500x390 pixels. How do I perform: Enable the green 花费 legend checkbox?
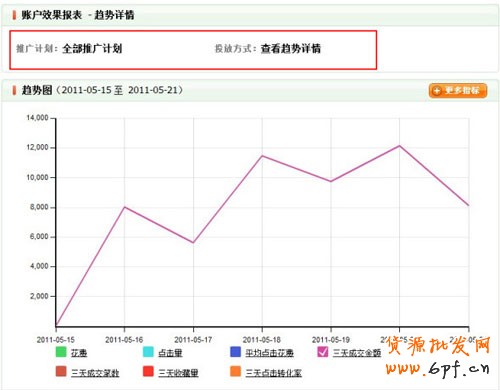[61, 352]
